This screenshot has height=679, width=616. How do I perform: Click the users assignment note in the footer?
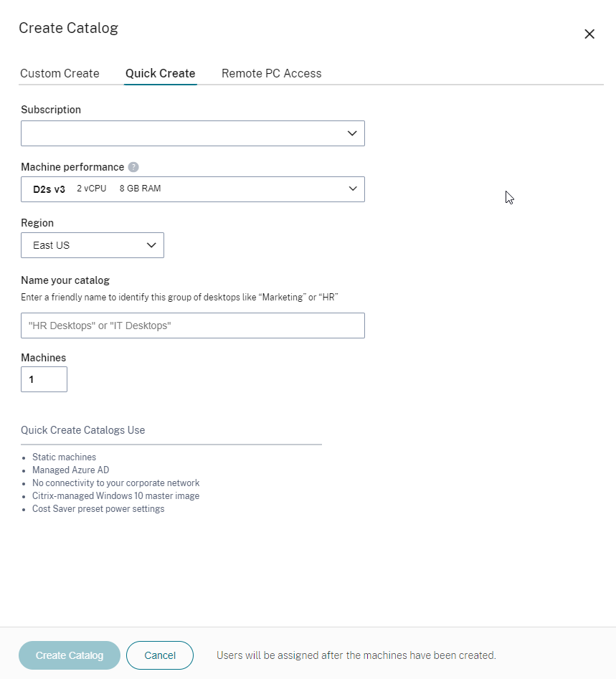(356, 655)
